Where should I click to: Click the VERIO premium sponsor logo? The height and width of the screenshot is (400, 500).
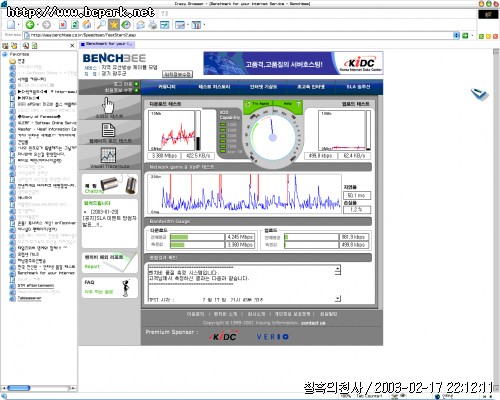(272, 337)
